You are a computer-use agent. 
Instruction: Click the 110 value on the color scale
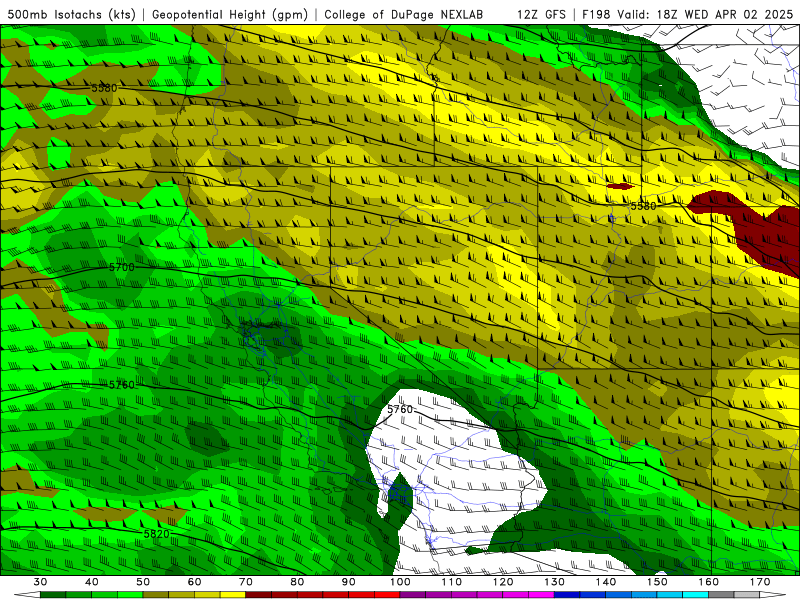click(452, 582)
